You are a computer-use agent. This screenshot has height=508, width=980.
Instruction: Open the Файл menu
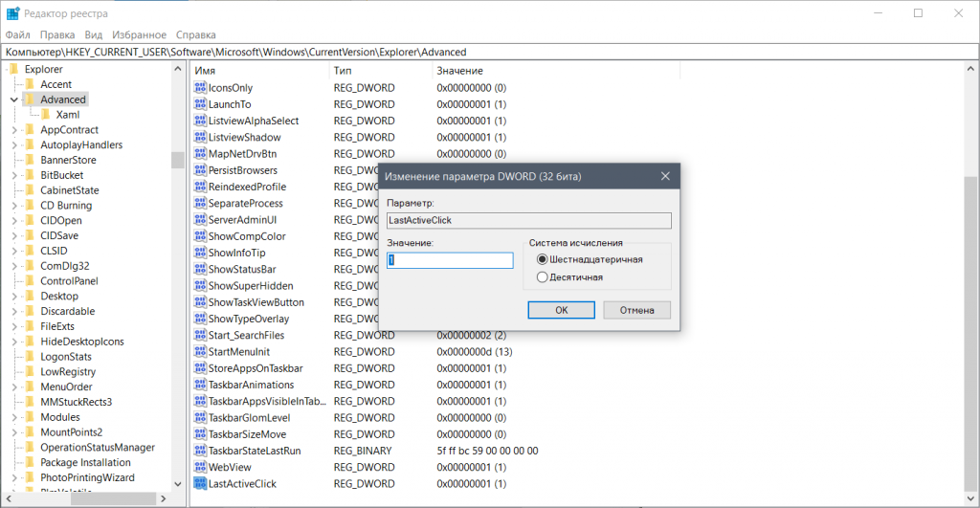coord(17,34)
